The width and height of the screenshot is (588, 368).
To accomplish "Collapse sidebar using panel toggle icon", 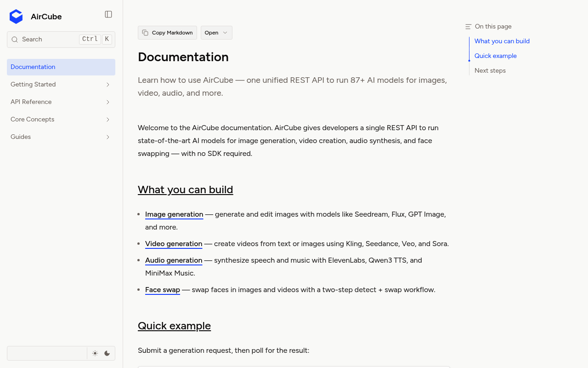I will [108, 14].
